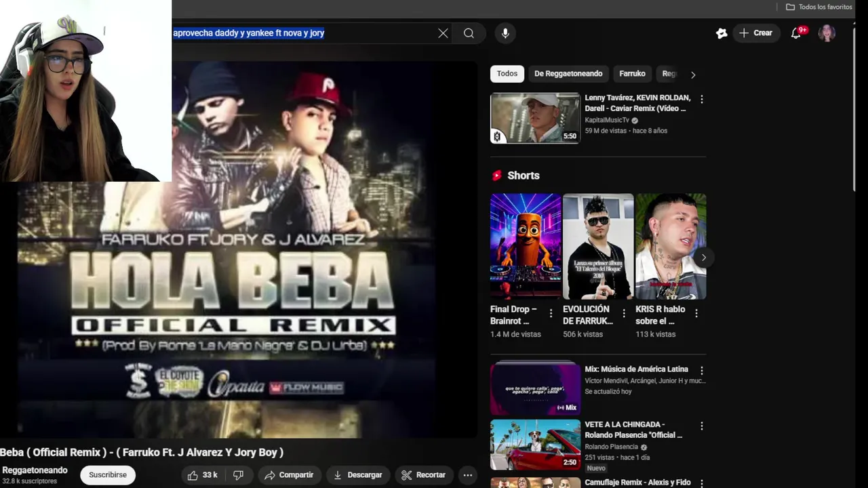Show next Shorts with the carousel arrow

pos(703,258)
